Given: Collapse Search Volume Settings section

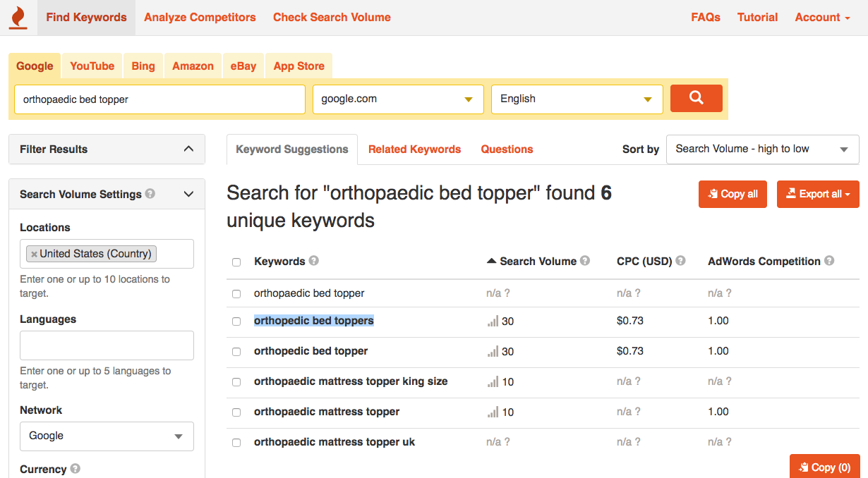Looking at the screenshot, I should click(188, 194).
